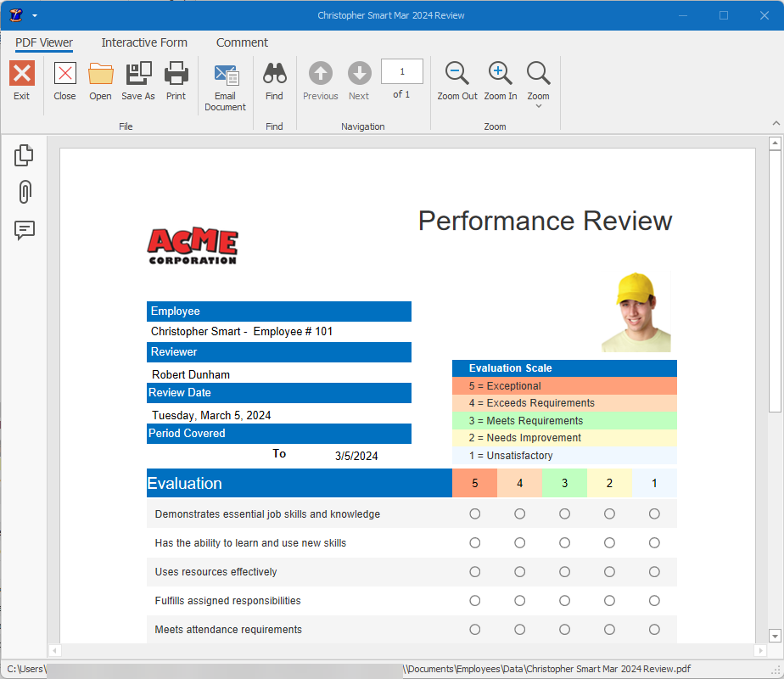Print the performance review document
784x679 pixels.
pos(176,81)
